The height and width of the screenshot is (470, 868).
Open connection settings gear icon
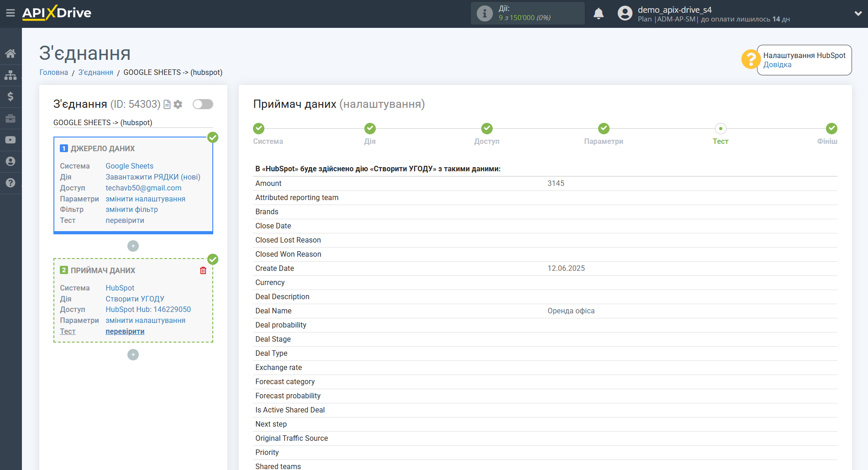[178, 104]
